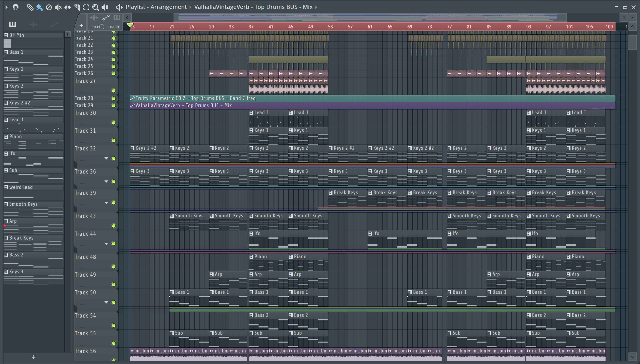Image resolution: width=640 pixels, height=364 pixels.
Task: Toggle the SLIDE option
Action: 118,27
